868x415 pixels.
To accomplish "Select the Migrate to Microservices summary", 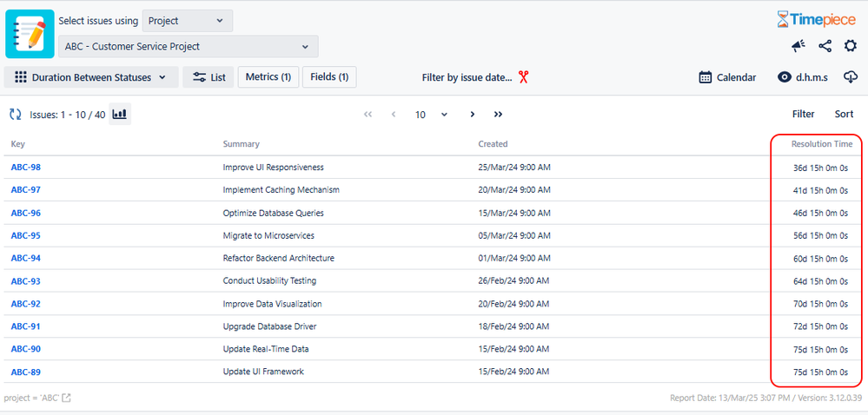I will [x=268, y=236].
